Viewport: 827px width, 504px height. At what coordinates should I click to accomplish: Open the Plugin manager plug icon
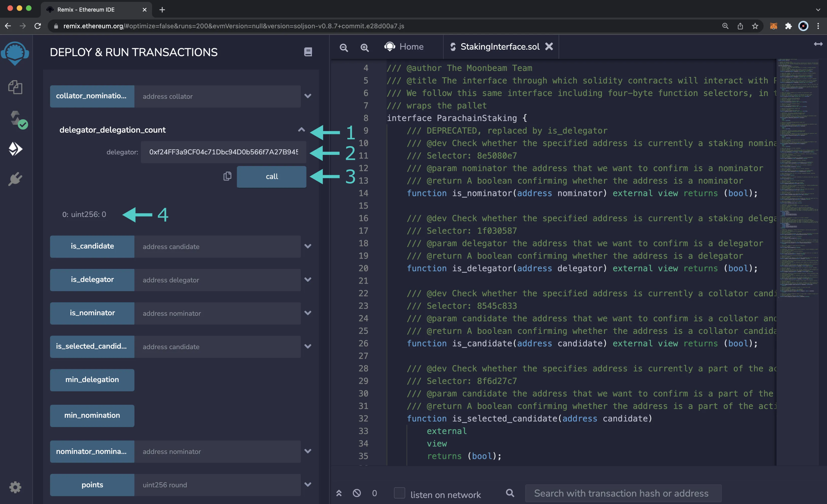(x=15, y=179)
